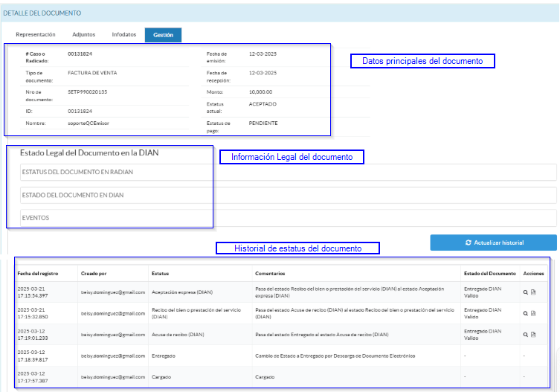Select the Infodatos tab
The height and width of the screenshot is (392, 560).
click(x=124, y=34)
